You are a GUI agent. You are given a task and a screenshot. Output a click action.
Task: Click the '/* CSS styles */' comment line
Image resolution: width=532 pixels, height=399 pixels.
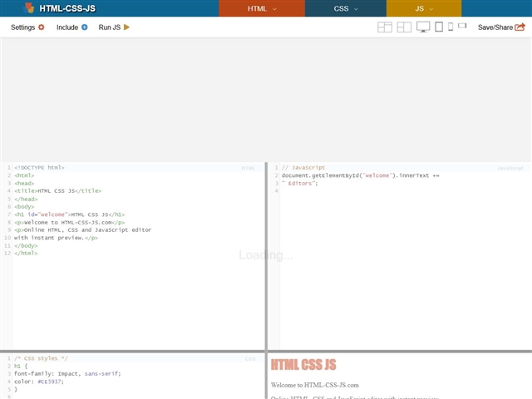(41, 358)
